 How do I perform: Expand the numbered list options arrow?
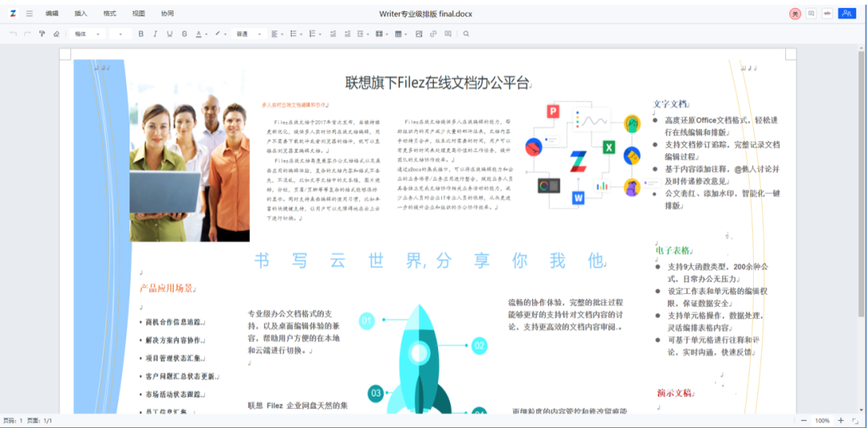(320, 35)
